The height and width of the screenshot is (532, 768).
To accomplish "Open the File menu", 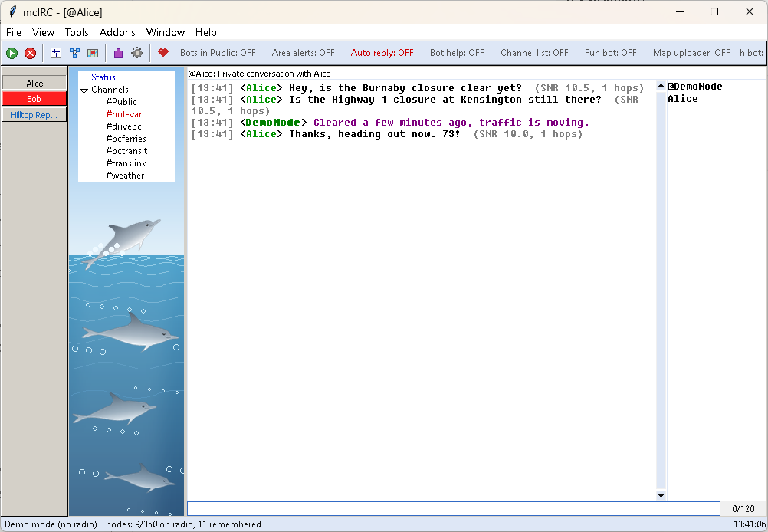I will pyautogui.click(x=14, y=32).
